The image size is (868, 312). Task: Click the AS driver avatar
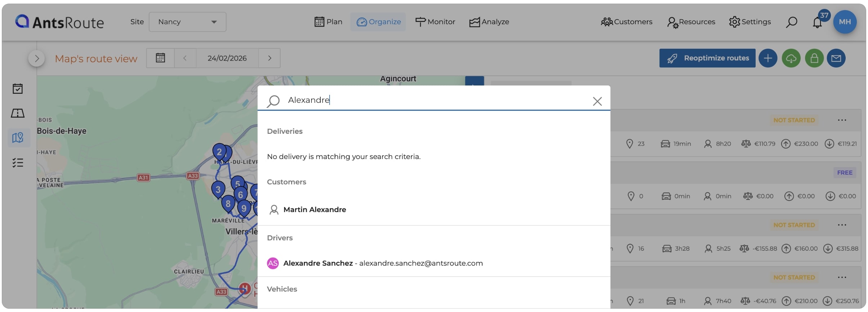273,263
